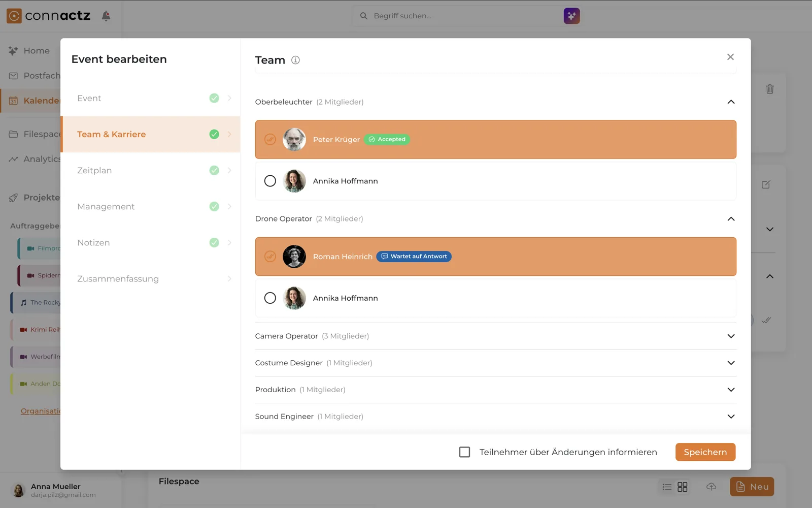The height and width of the screenshot is (508, 812).
Task: Open the Krimi Reih project
Action: click(36, 329)
